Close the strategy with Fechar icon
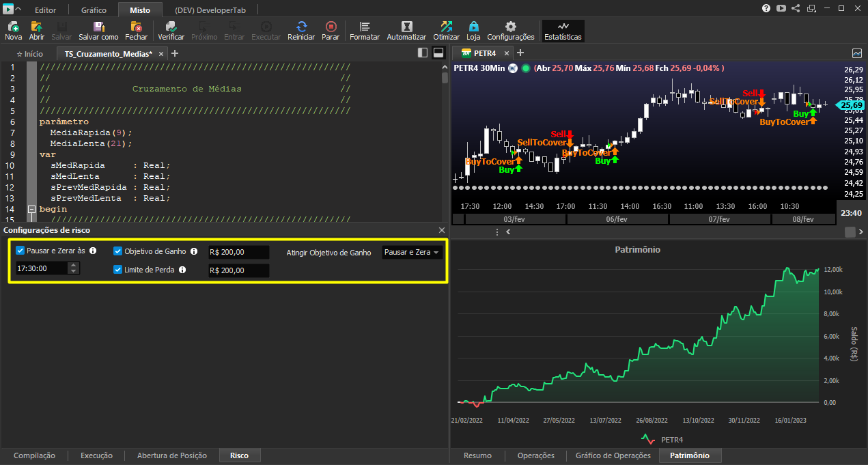868x465 pixels. pos(136,31)
